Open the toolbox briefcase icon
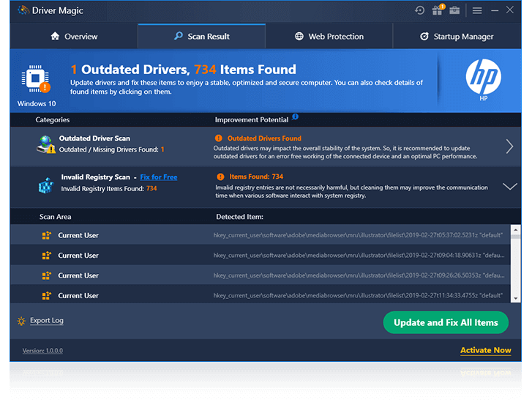This screenshot has height=419, width=532. click(x=454, y=10)
